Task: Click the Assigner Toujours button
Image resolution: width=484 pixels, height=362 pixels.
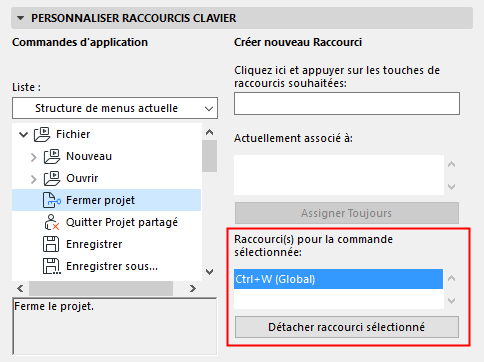Action: tap(347, 213)
